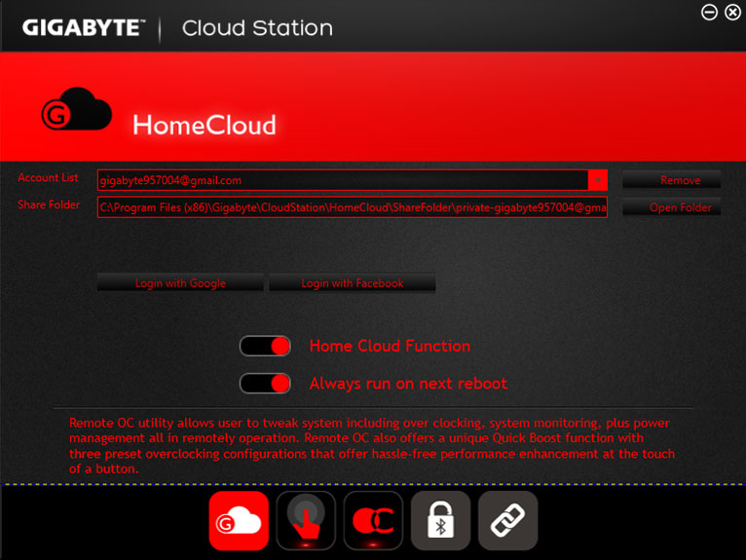Close the Cloud Station window

coord(732,12)
